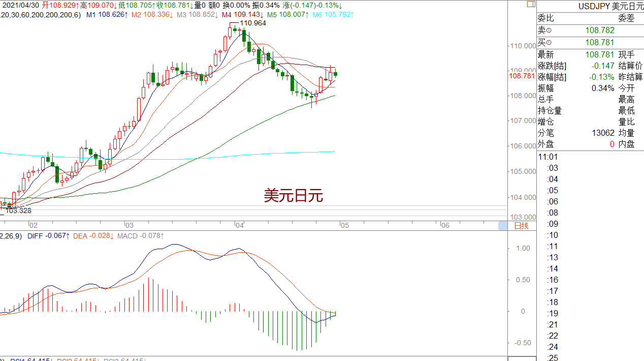
Task: Click the DEA -0.028 indicator label
Action: pos(93,236)
